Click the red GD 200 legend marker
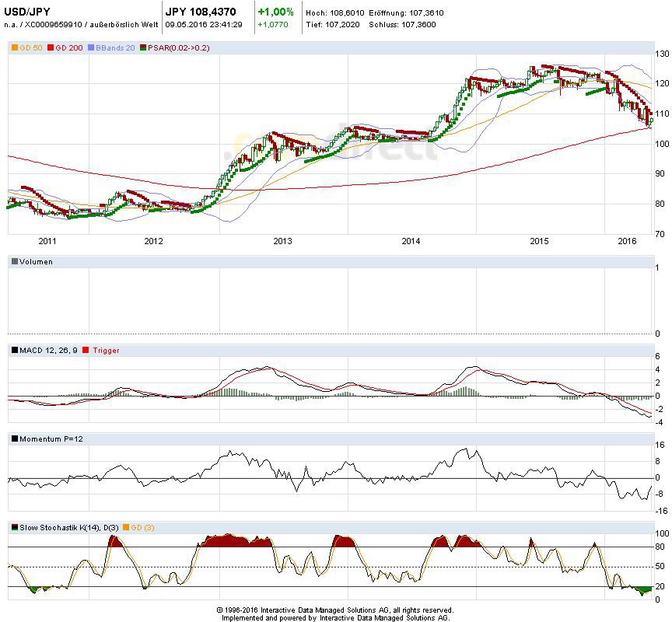The image size is (672, 622). pos(51,48)
